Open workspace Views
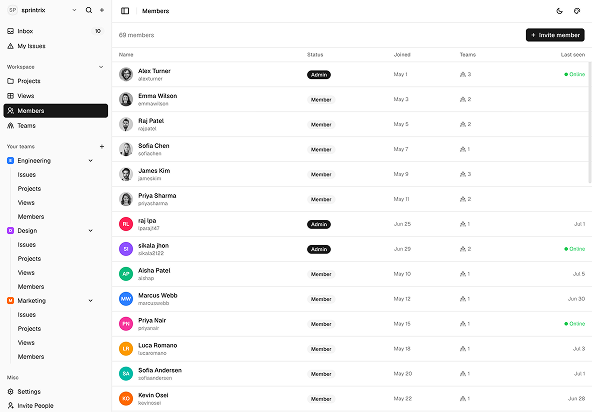This screenshot has height=412, width=592. [x=56, y=96]
